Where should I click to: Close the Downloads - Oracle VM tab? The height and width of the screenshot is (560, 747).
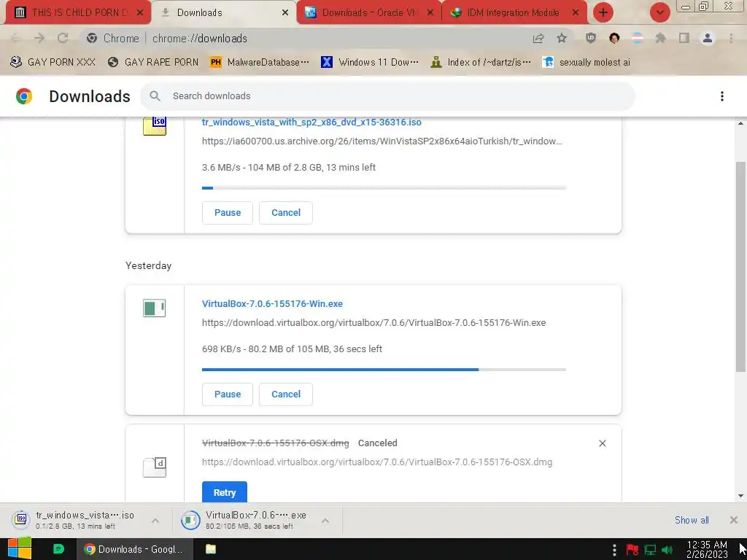[x=430, y=13]
